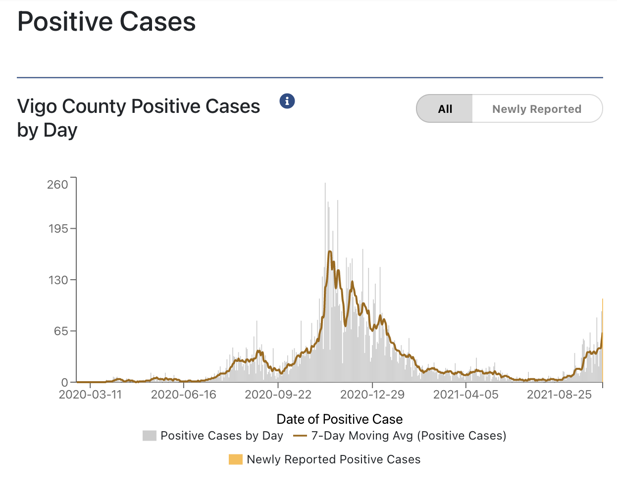617x500 pixels.
Task: Click the Positive Cases by Day legend label
Action: 222,436
